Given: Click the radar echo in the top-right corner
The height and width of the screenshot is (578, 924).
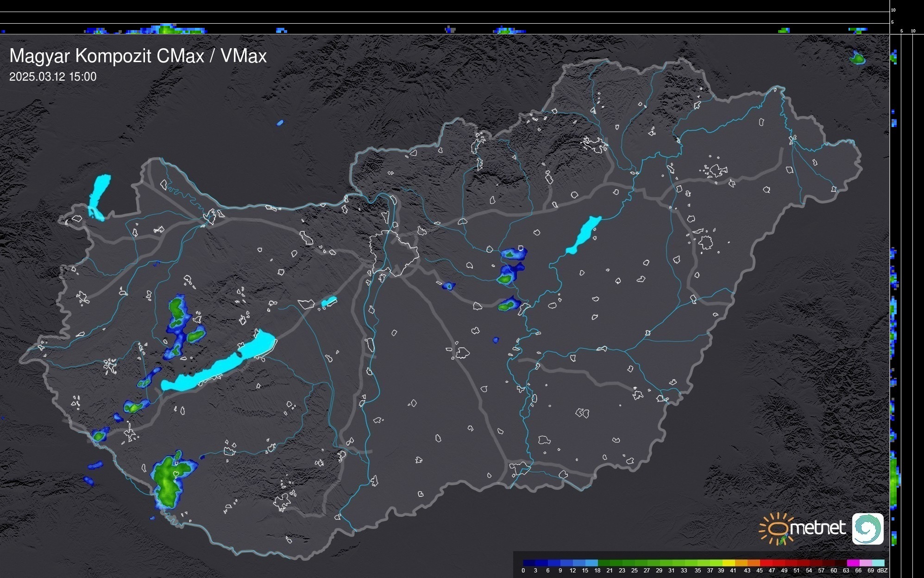Looking at the screenshot, I should (x=858, y=58).
